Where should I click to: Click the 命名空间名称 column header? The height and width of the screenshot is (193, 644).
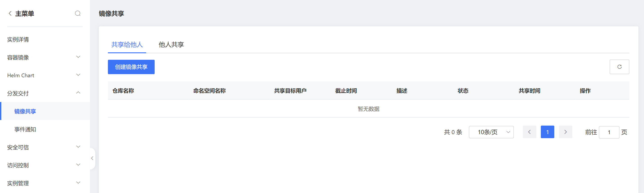(209, 91)
